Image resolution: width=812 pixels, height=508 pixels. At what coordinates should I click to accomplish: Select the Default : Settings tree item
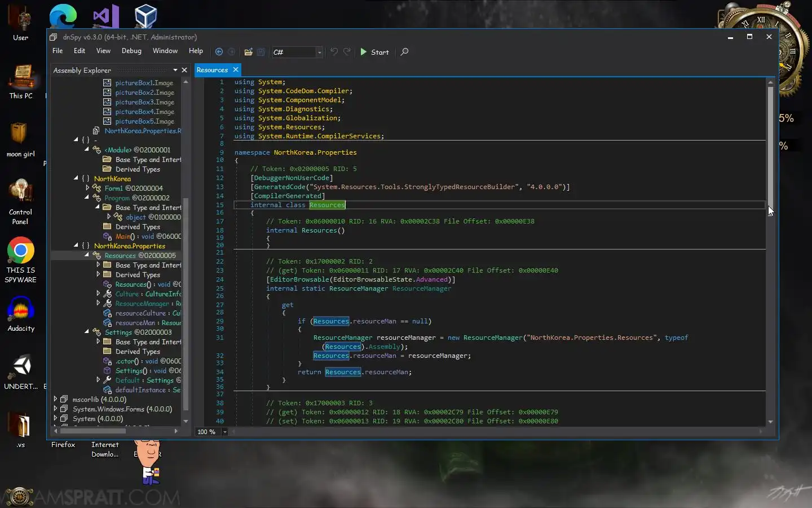tap(148, 380)
